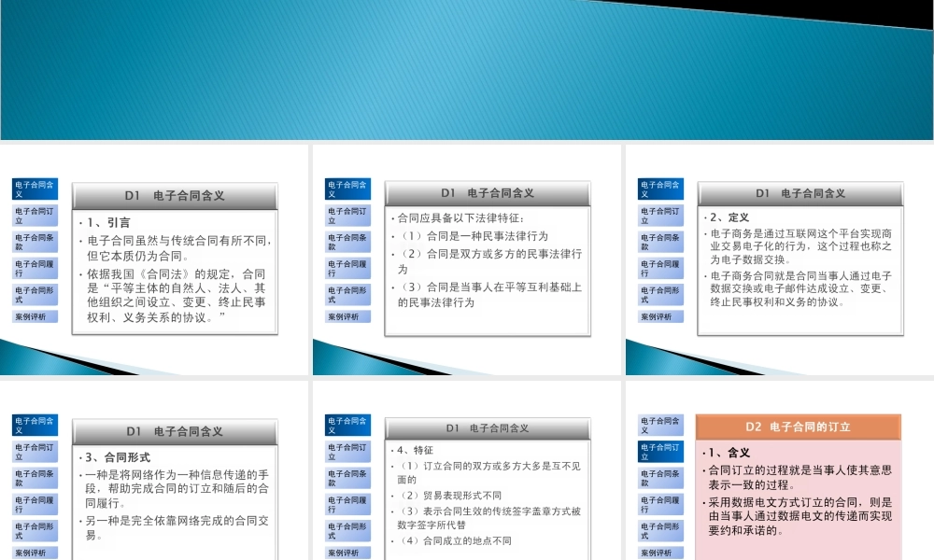Click 电子合同订立 sidebar entry on top-right slide
934x560 pixels.
[660, 217]
